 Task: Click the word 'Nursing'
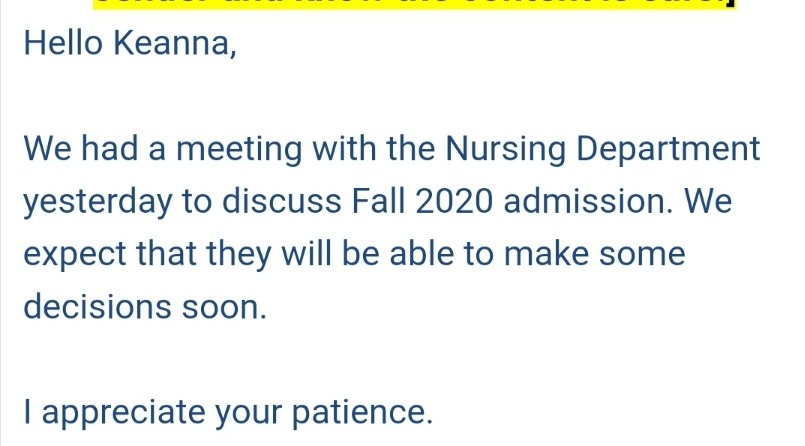pyautogui.click(x=506, y=149)
